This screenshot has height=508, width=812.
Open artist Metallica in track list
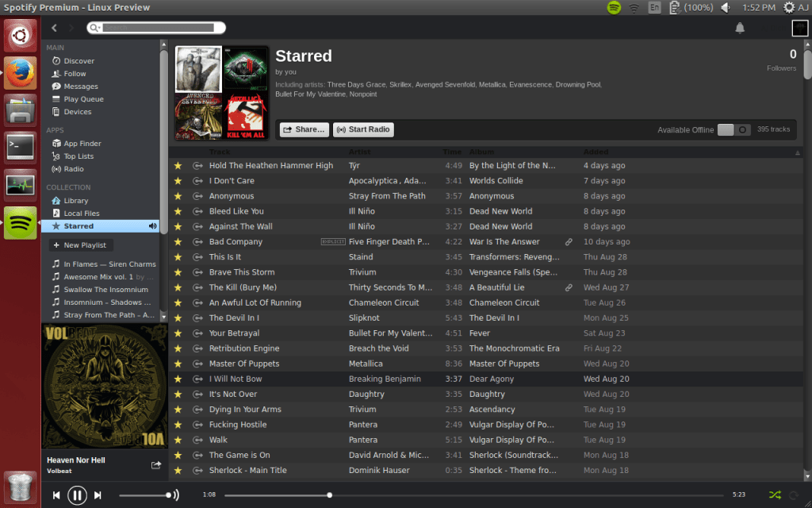366,364
